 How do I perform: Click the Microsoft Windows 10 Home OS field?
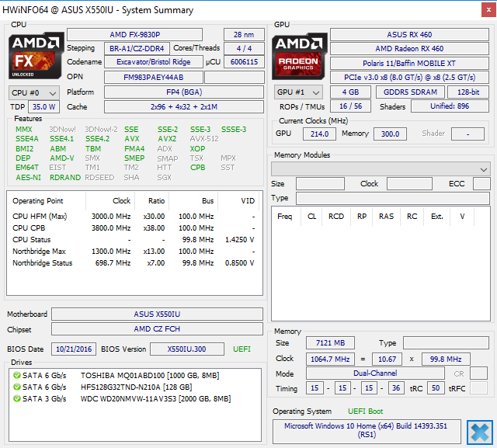367,431
